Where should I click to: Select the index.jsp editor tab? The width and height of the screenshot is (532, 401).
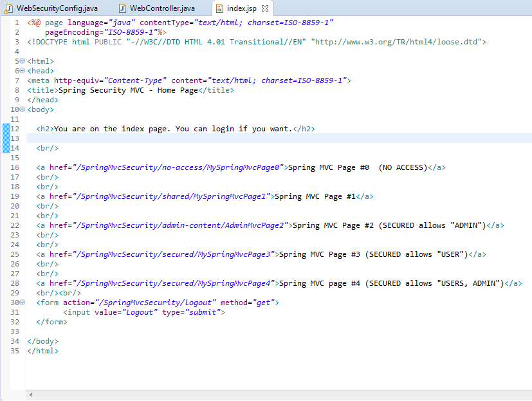(x=242, y=8)
